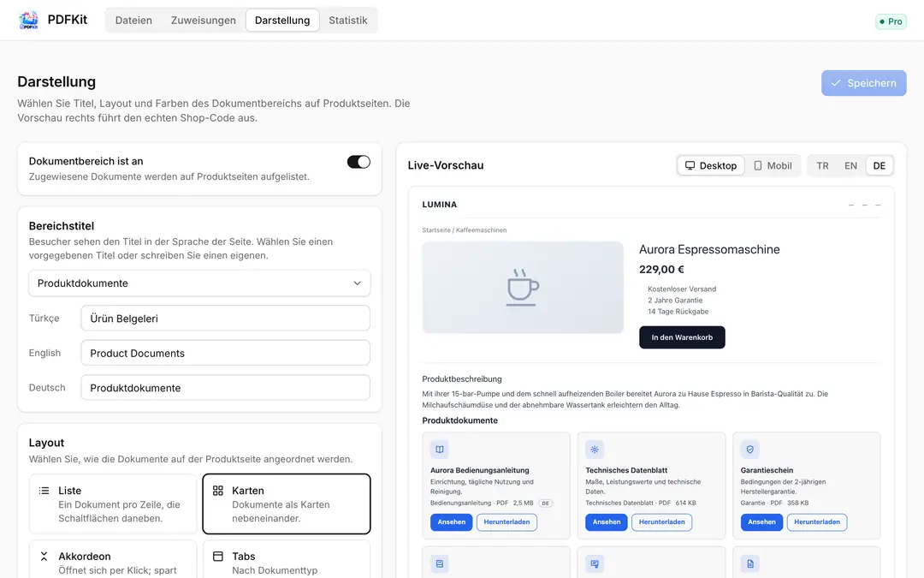Click the Startseite / Kaffeemaschinen breadcrumb text

pos(465,230)
